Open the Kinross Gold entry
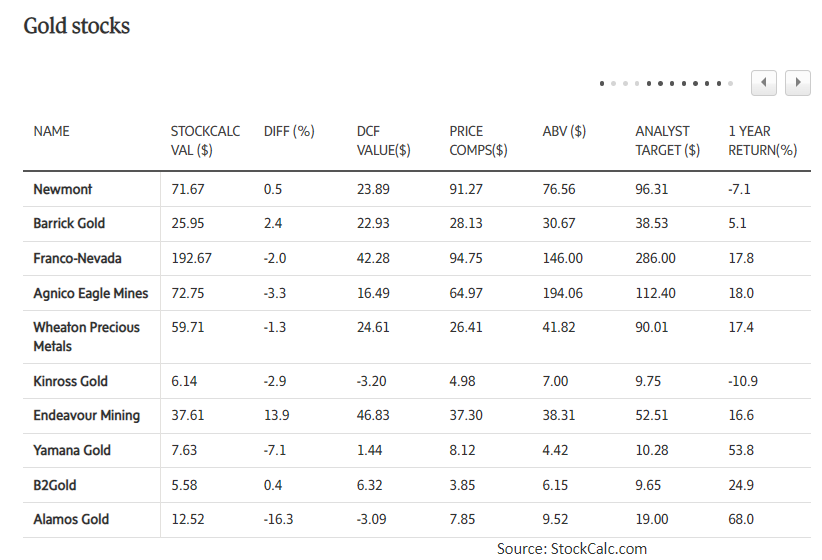The image size is (822, 560). pos(70,381)
